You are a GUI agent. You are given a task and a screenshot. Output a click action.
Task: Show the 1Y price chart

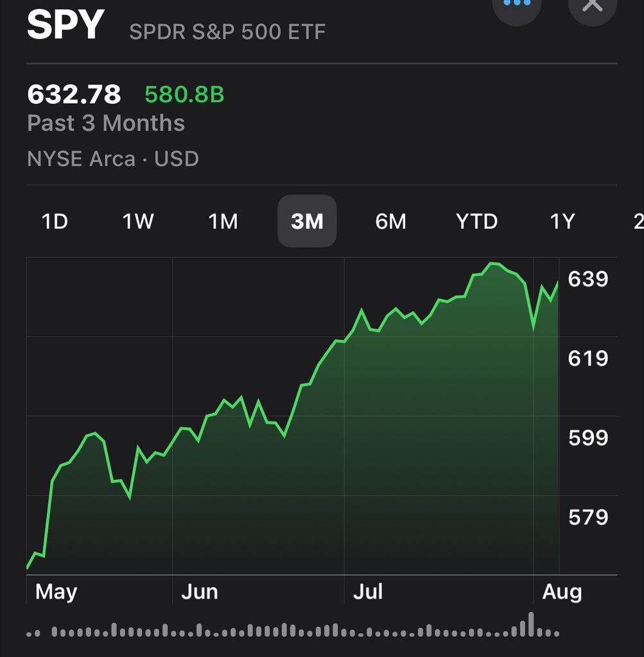[562, 221]
